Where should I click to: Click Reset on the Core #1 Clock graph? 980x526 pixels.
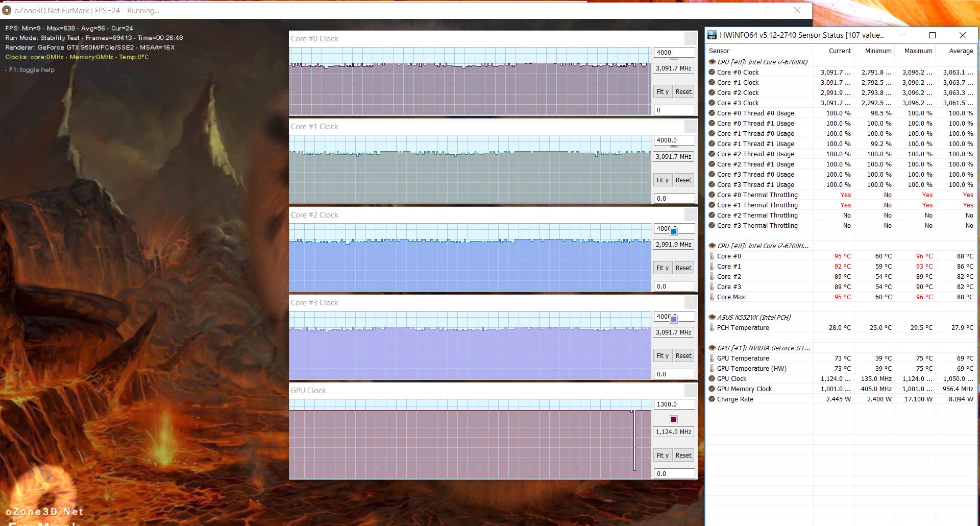tap(683, 180)
